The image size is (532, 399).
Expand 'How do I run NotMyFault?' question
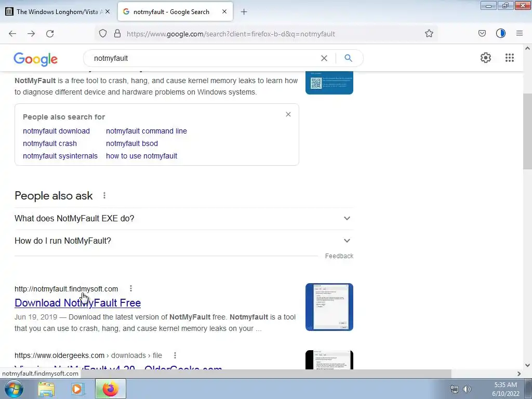pos(184,241)
